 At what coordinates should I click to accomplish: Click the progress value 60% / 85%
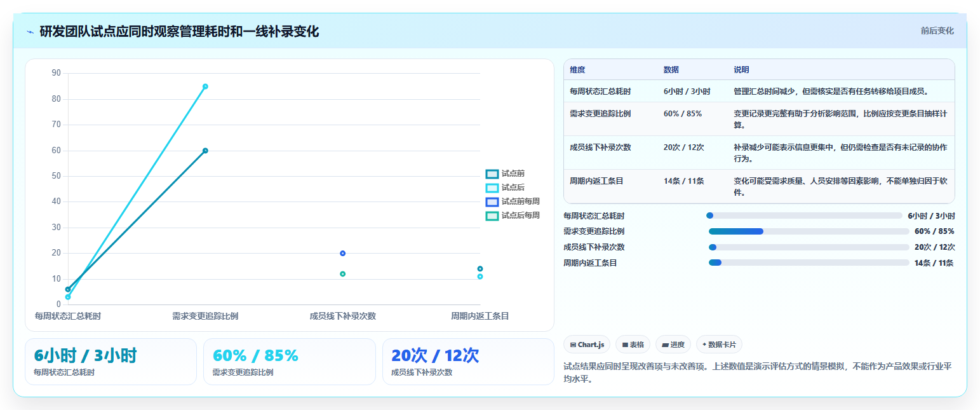click(x=934, y=231)
